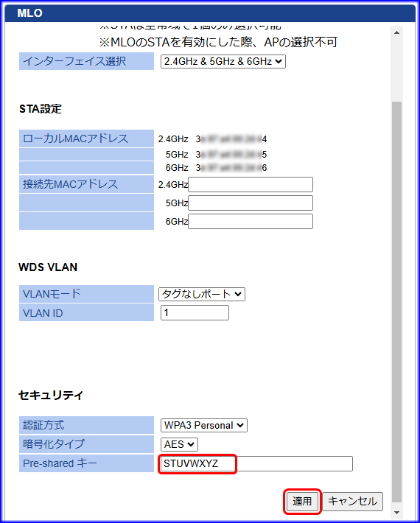
Task: Open the 暗号化タイプ AES dropdown
Action: 179,445
